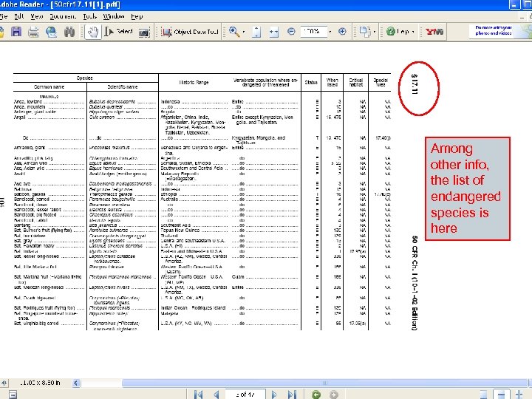Minimize the document window in menu bar
Image resolution: width=532 pixels, height=399 pixels.
click(522, 16)
